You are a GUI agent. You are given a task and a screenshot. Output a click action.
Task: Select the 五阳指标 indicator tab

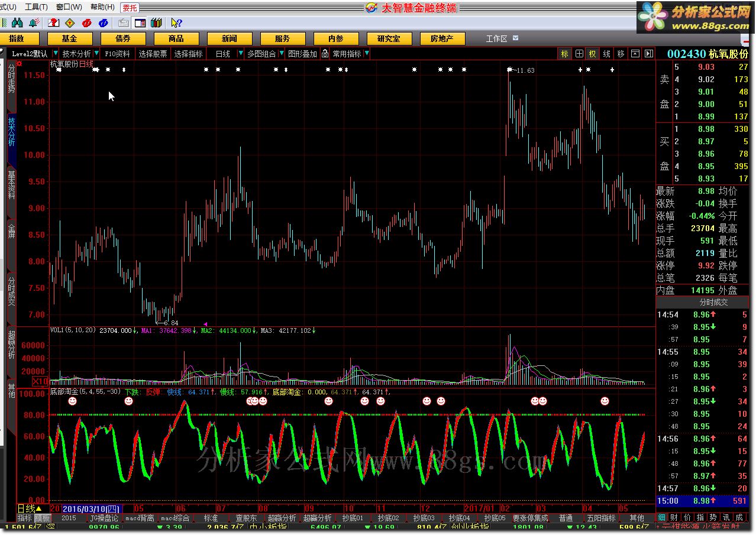tap(602, 518)
